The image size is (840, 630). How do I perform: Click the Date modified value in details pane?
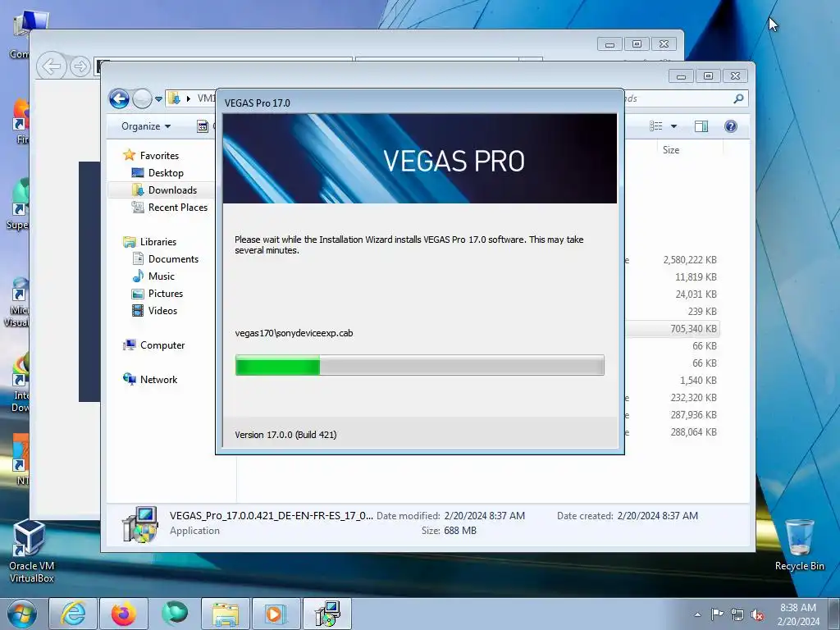point(484,516)
